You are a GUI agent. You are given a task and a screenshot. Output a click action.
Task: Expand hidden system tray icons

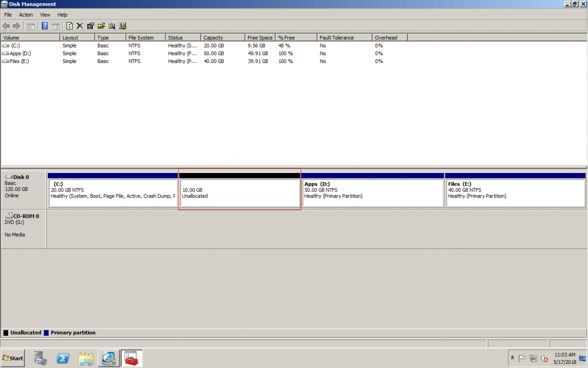pos(512,358)
